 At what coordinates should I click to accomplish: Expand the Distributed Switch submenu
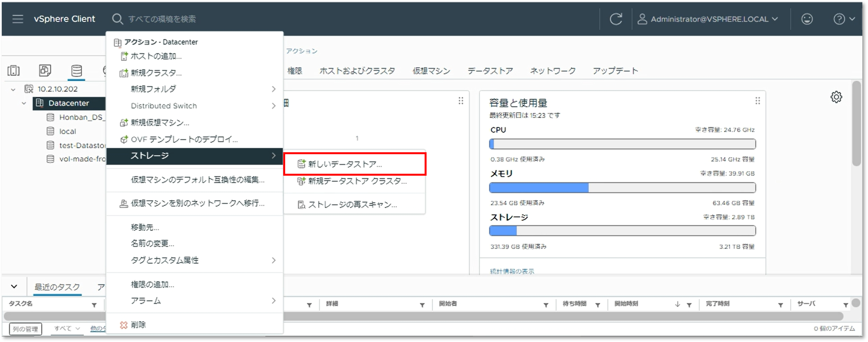click(194, 106)
